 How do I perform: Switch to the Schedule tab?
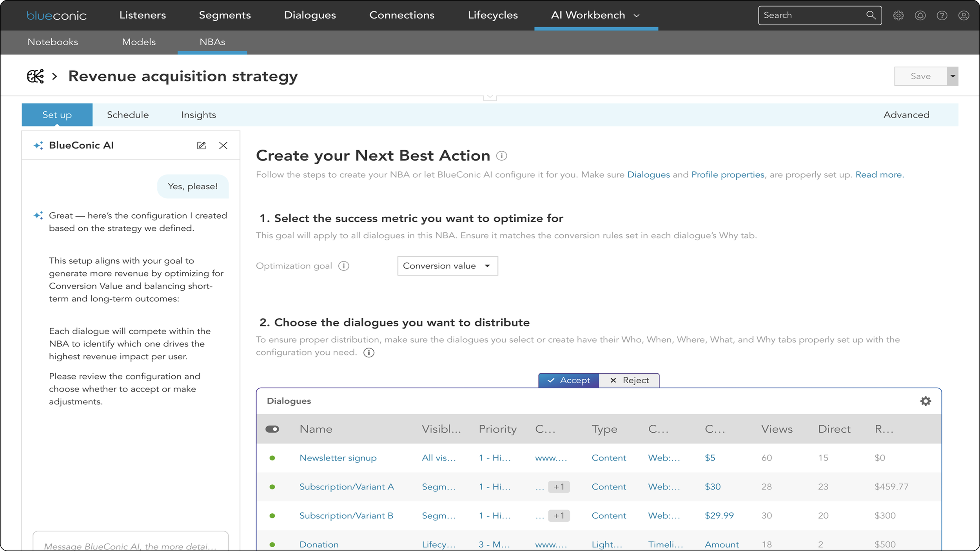click(128, 115)
